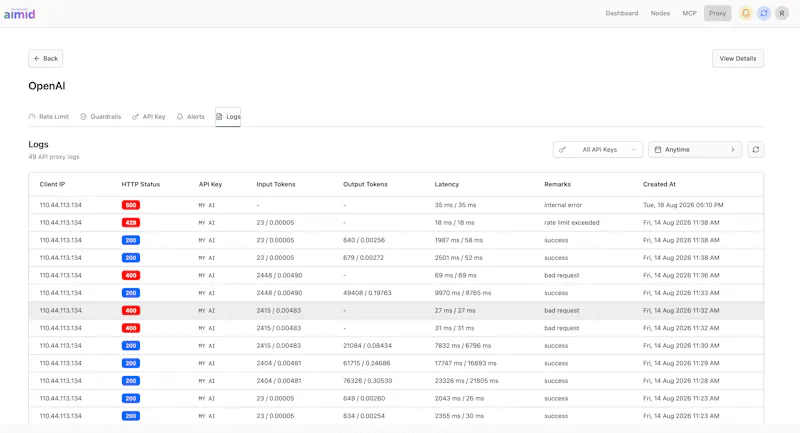Click the Output Tokens column header
800x433 pixels.
point(365,185)
